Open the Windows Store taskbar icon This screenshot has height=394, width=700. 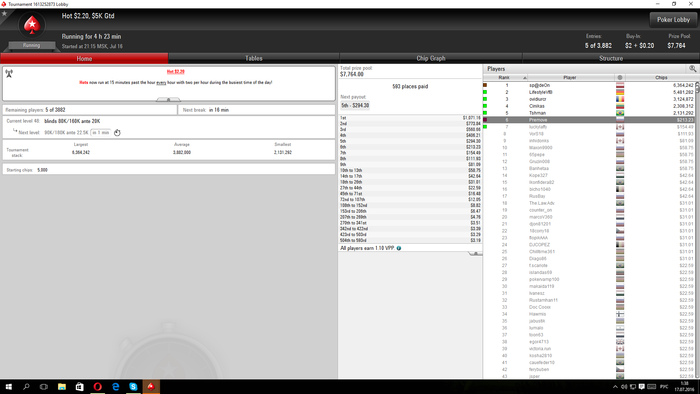pyautogui.click(x=79, y=387)
